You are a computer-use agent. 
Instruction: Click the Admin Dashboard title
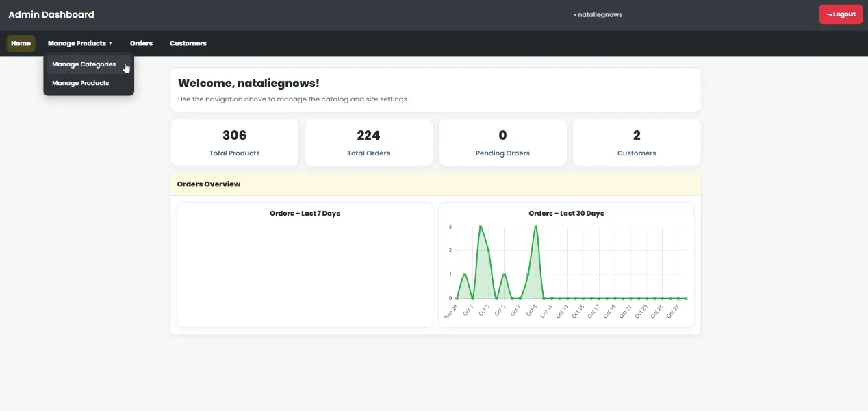point(51,14)
